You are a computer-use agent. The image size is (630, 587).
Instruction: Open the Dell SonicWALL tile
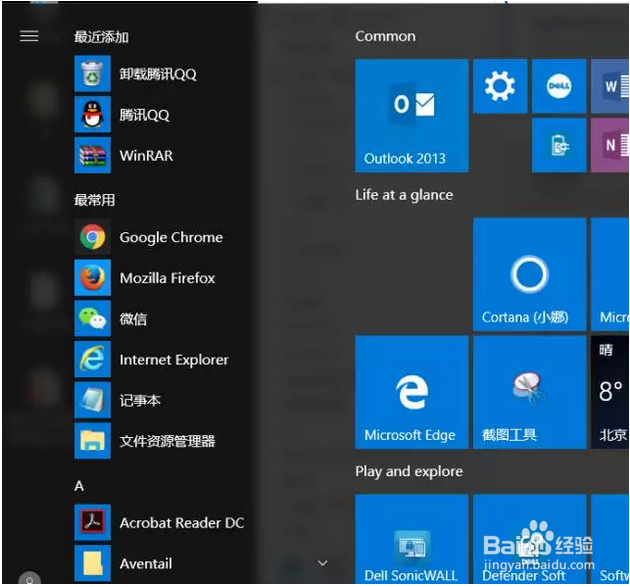coord(411,539)
